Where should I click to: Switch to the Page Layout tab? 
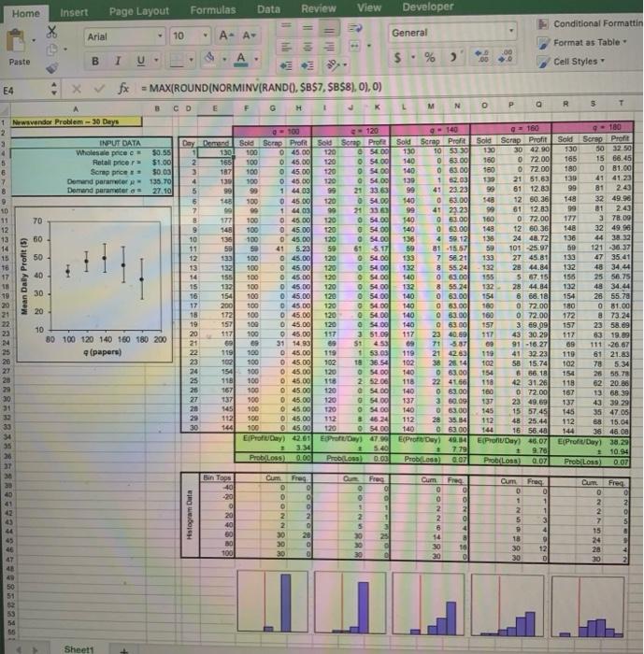click(x=139, y=11)
